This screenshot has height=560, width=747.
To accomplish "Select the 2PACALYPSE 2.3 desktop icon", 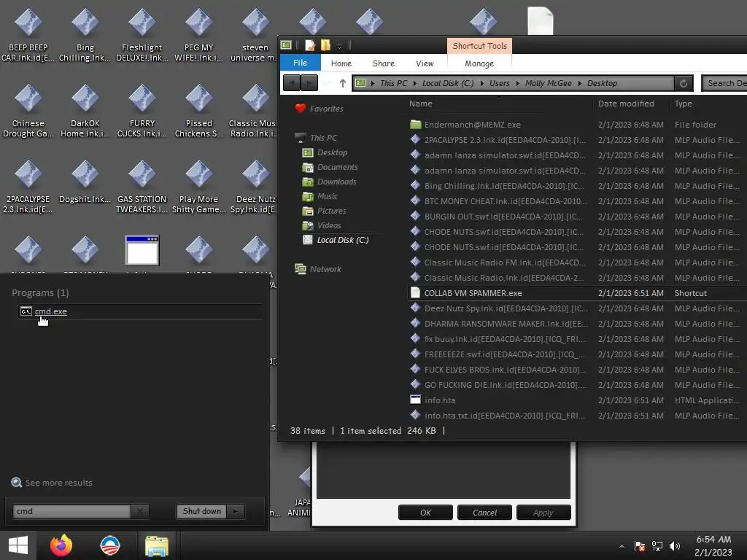I will pos(28,187).
